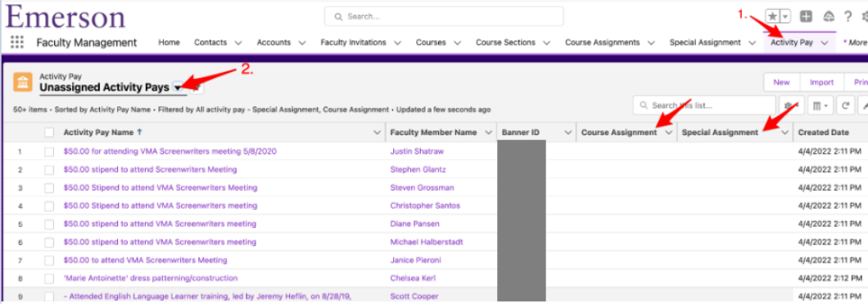Switch to the Home tab
The image size is (868, 304).
point(170,42)
